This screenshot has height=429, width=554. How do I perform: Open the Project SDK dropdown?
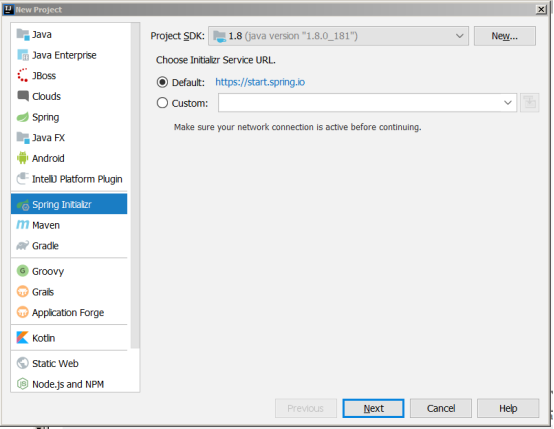coord(338,36)
